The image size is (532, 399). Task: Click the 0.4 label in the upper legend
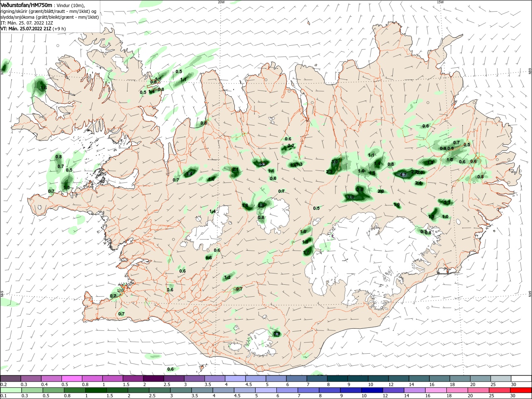click(44, 385)
